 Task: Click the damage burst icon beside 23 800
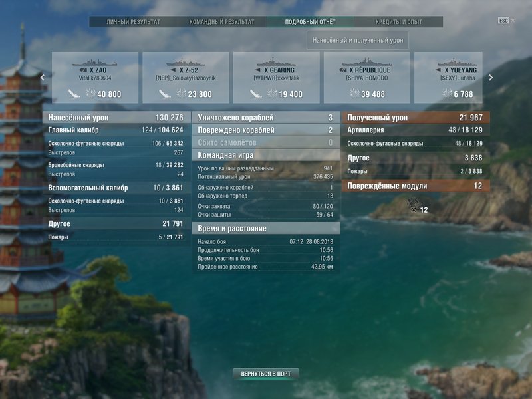(x=181, y=94)
